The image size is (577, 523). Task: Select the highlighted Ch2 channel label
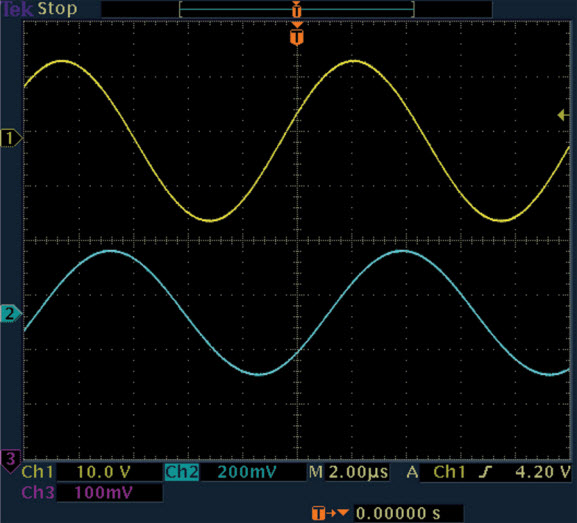(181, 472)
